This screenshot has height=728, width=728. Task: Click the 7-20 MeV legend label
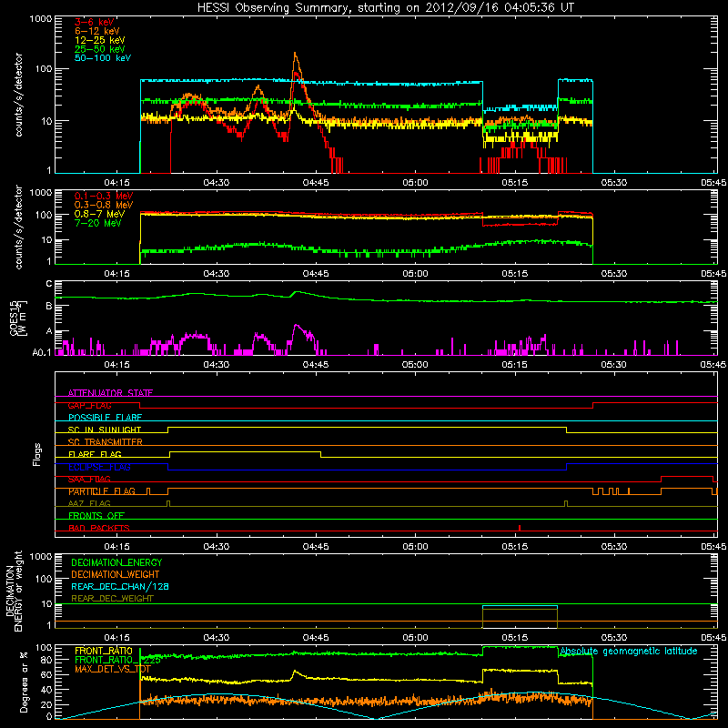(x=97, y=223)
